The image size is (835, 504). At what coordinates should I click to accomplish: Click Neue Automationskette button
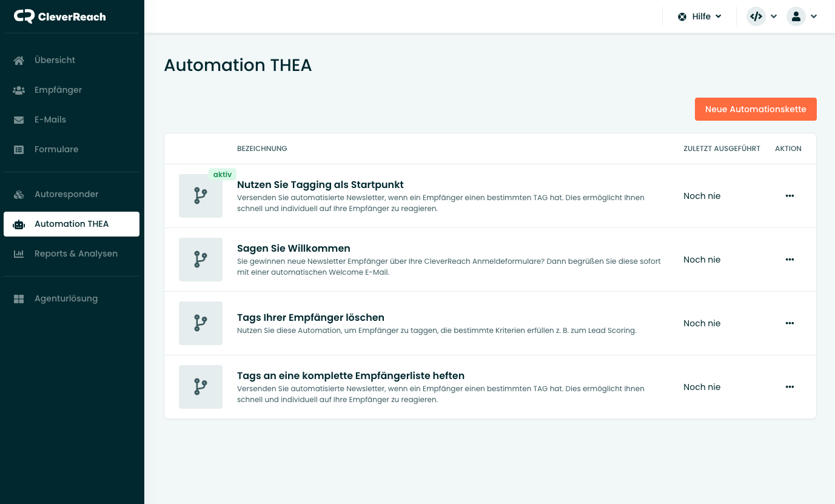point(756,109)
